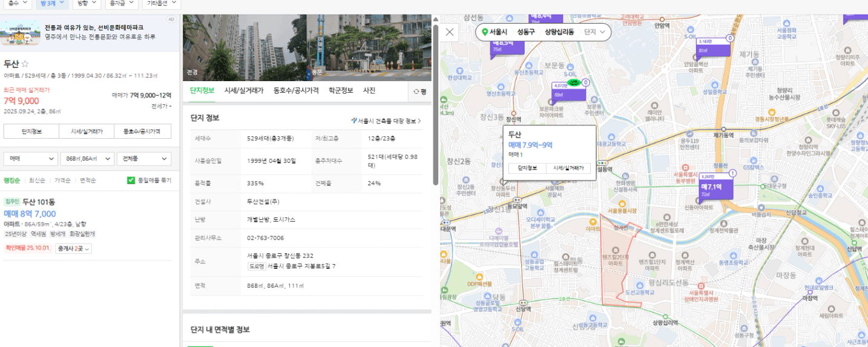
Task: Click the 집주인 badge on the 101동 listing
Action: [x=12, y=202]
